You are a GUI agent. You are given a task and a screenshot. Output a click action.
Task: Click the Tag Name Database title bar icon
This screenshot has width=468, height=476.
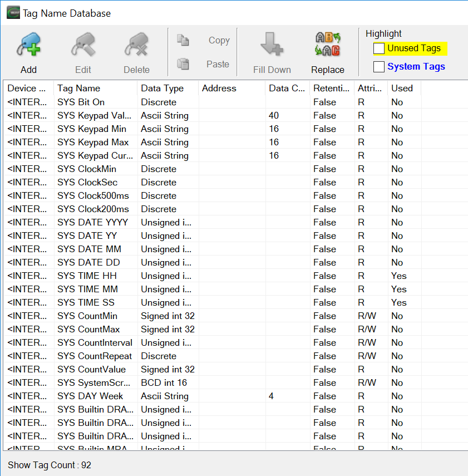[12, 12]
